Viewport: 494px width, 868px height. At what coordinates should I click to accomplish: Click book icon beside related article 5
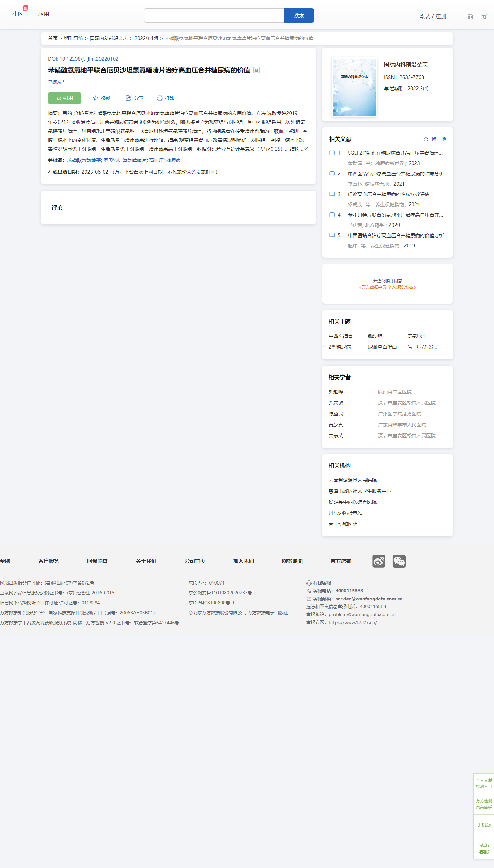pyautogui.click(x=332, y=235)
